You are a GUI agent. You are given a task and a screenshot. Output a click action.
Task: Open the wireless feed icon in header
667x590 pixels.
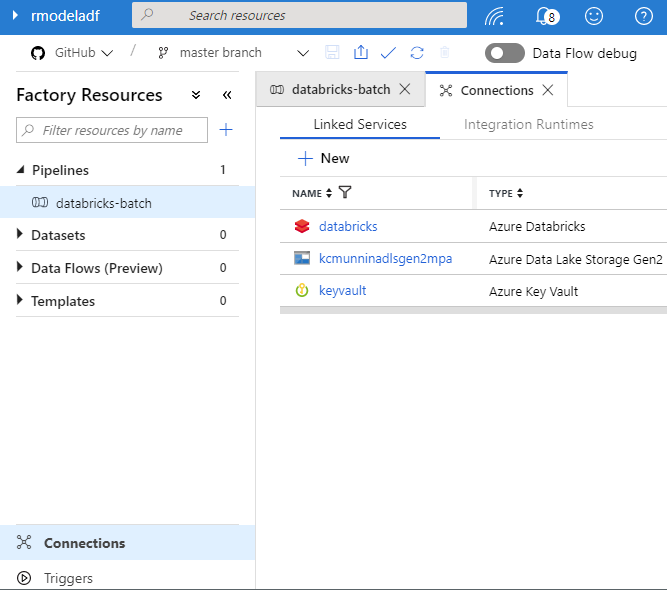click(494, 16)
